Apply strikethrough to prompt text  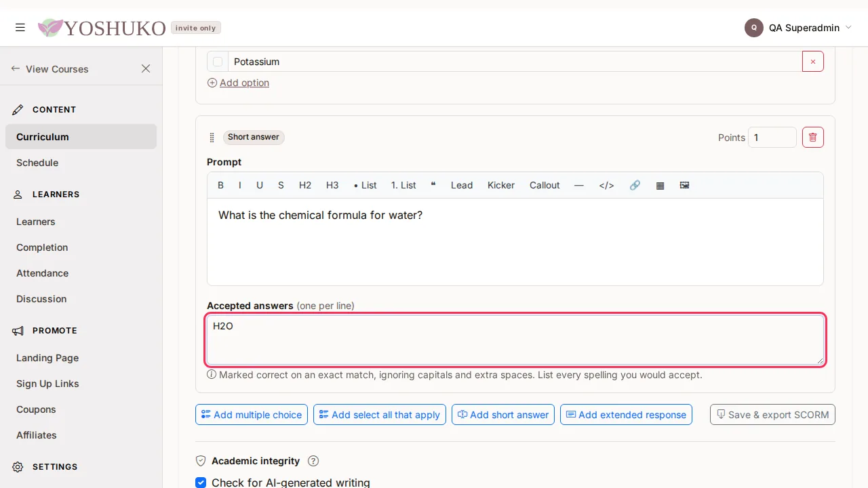281,185
